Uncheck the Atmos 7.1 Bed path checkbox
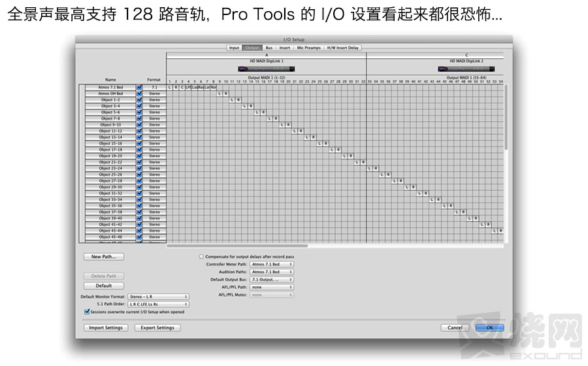The width and height of the screenshot is (588, 366). point(139,87)
